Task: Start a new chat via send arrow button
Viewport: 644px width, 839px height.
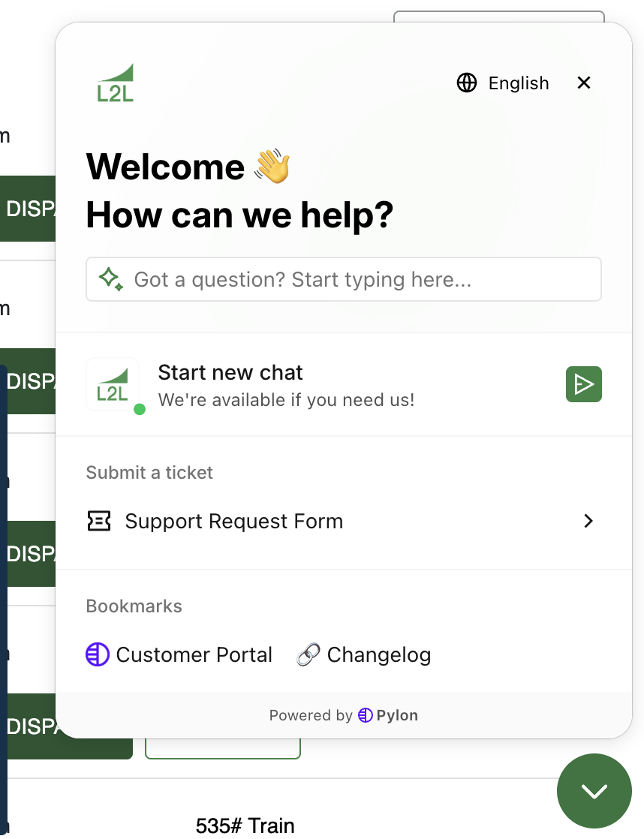Action: (583, 384)
